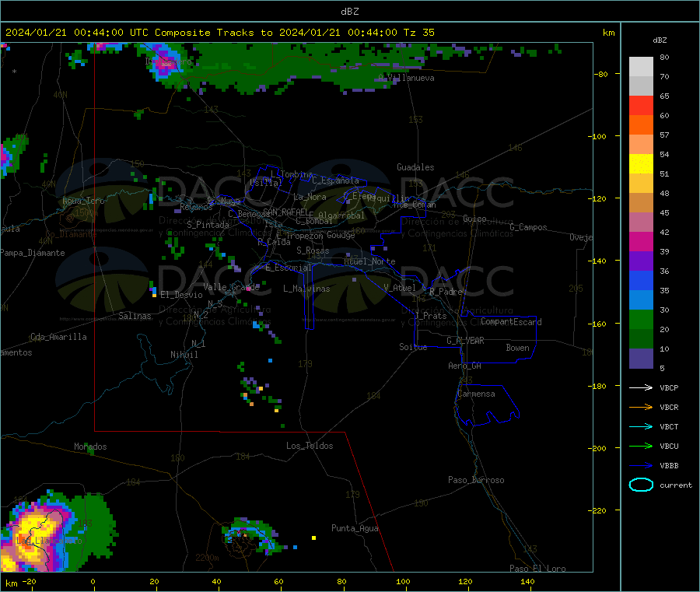Viewport: 700px width, 592px height.
Task: Click the 'V_Atuel' map label
Action: click(400, 288)
